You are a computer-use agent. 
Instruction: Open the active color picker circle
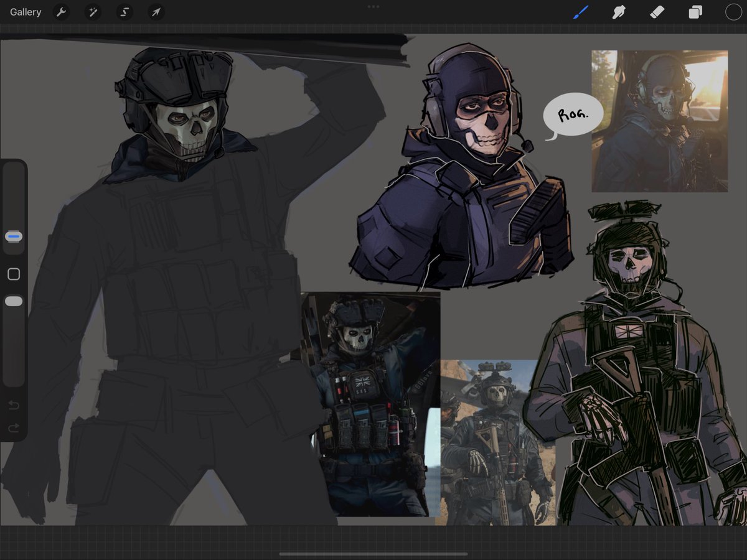[733, 12]
